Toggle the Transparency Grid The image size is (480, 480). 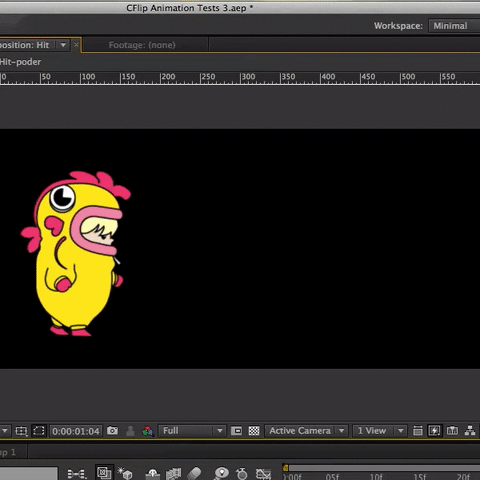point(254,431)
